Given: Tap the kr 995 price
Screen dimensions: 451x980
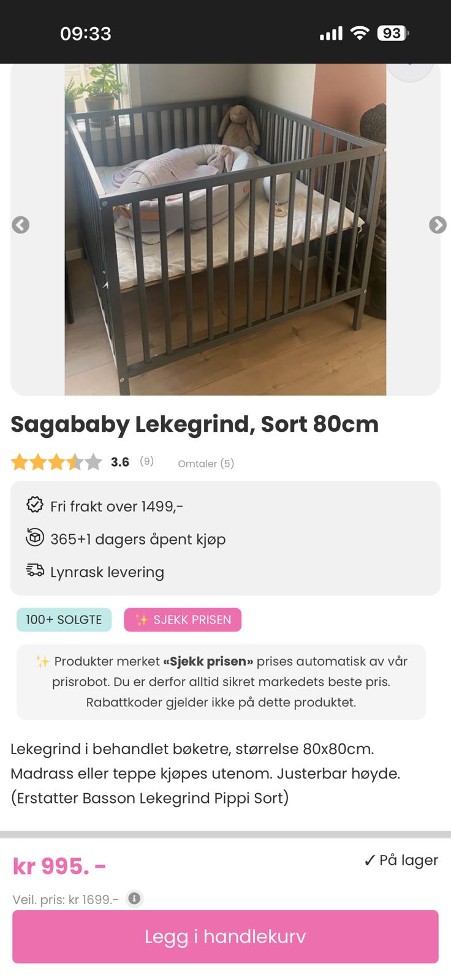Looking at the screenshot, I should (x=59, y=866).
